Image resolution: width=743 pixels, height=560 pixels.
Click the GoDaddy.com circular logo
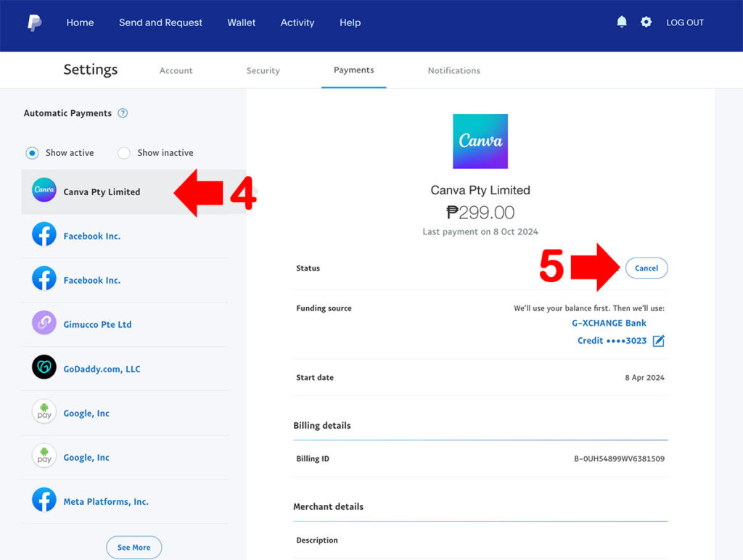click(44, 368)
